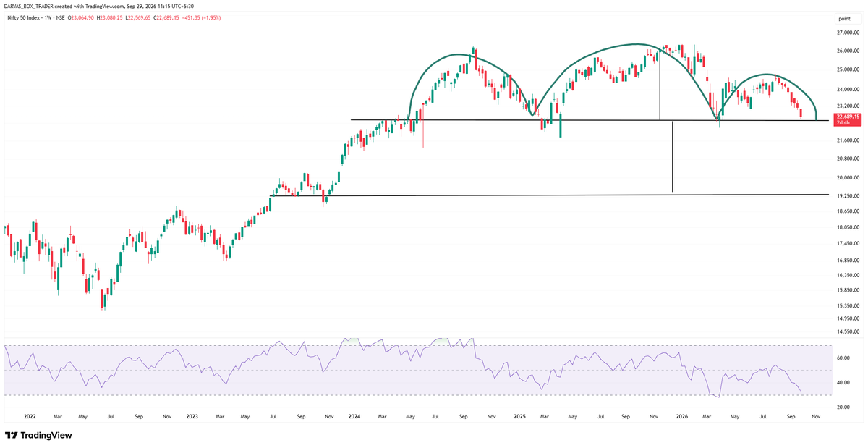
Task: Click the red current price tag 22,689.15
Action: pos(847,117)
